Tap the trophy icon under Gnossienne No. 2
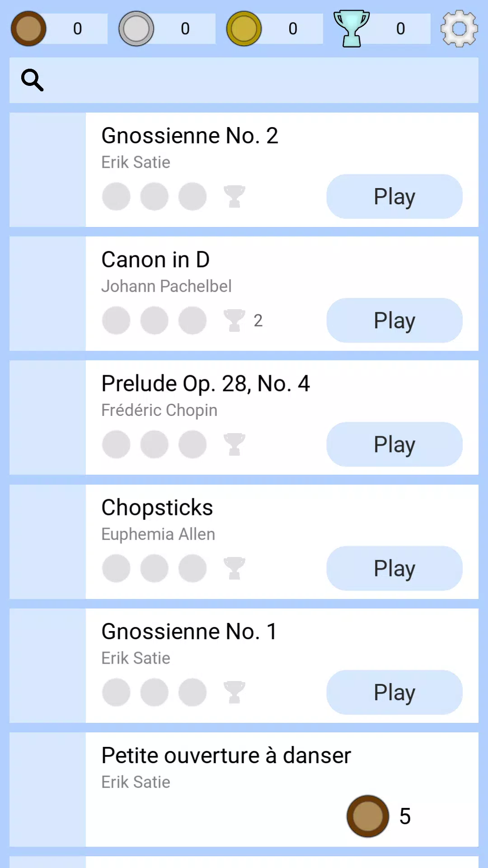This screenshot has height=868, width=488. [x=234, y=197]
